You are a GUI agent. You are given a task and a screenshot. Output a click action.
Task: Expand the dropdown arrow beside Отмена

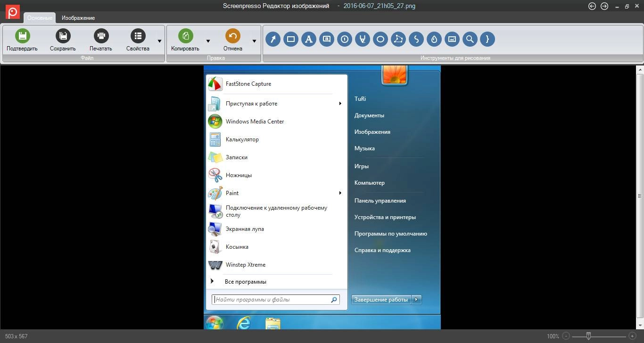point(254,41)
